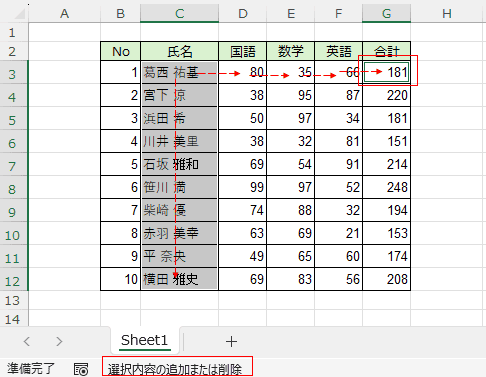Image resolution: width=486 pixels, height=377 pixels.
Task: Select column H header
Action: tap(447, 14)
